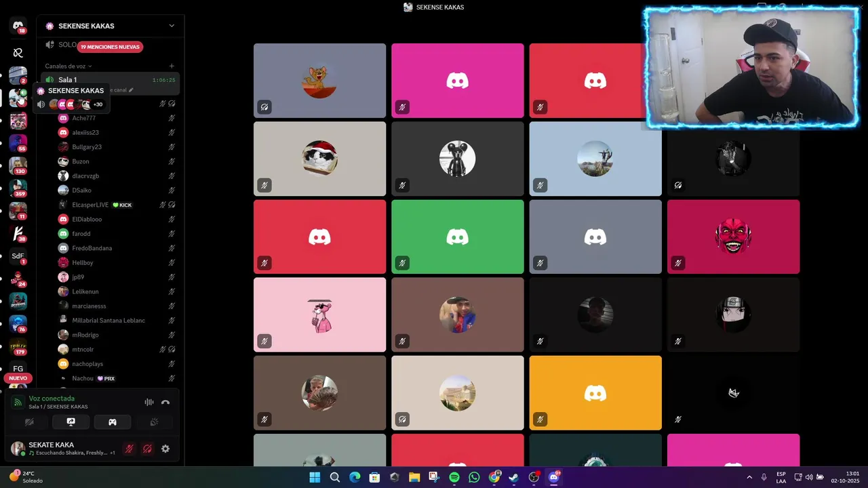Open server icon with badge 179
The height and width of the screenshot is (488, 868).
(18, 346)
